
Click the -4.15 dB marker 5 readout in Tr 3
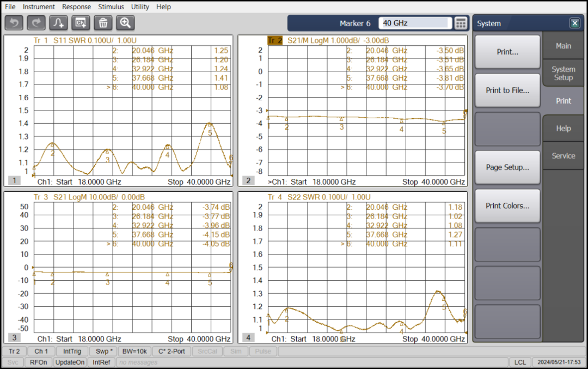(x=216, y=234)
